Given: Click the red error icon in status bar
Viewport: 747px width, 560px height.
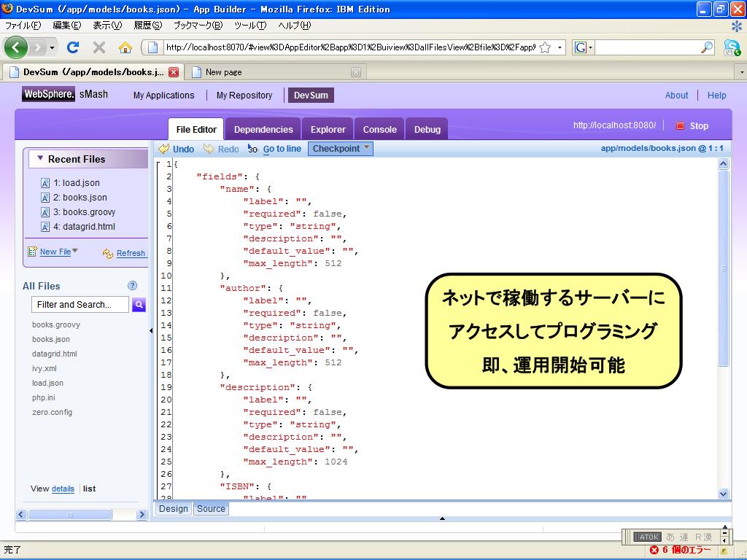Looking at the screenshot, I should 654,550.
